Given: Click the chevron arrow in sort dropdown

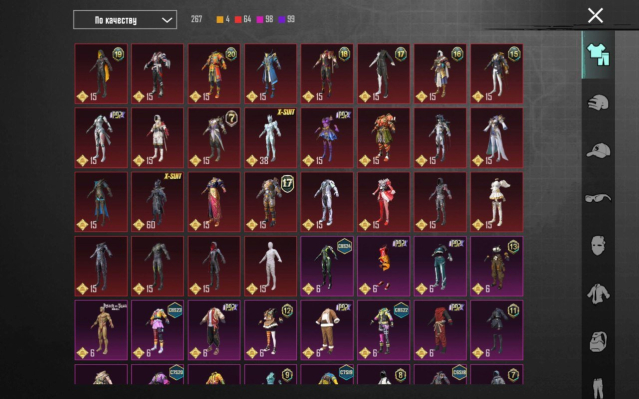Looking at the screenshot, I should tap(167, 20).
